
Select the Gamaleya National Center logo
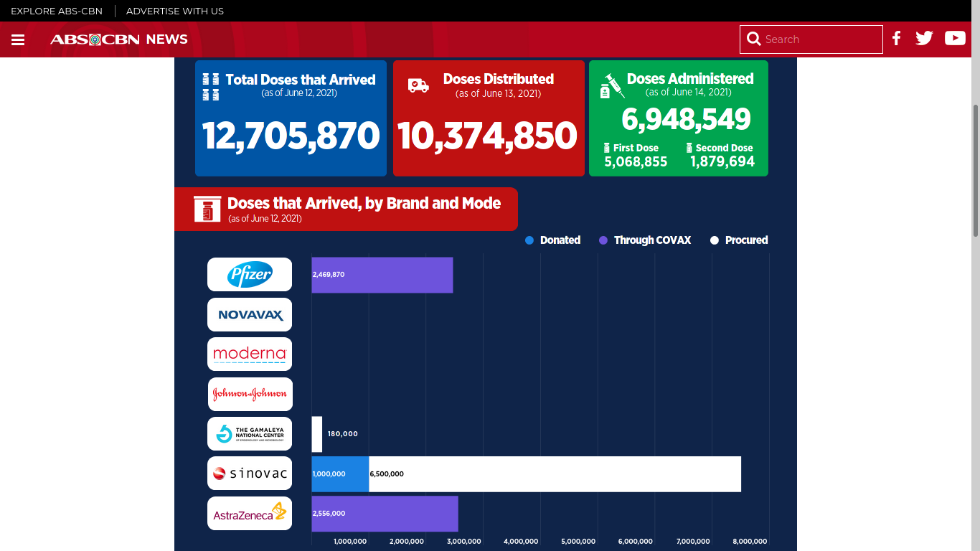pyautogui.click(x=250, y=433)
